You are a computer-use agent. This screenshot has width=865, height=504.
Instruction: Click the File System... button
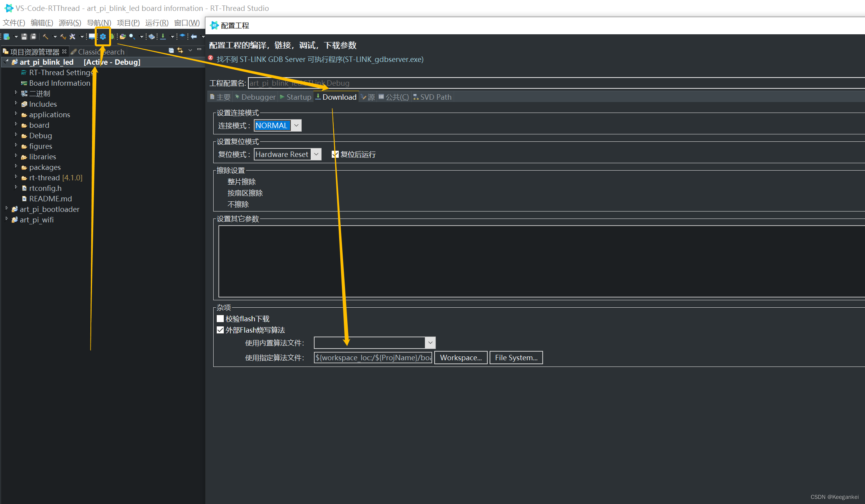pos(516,358)
